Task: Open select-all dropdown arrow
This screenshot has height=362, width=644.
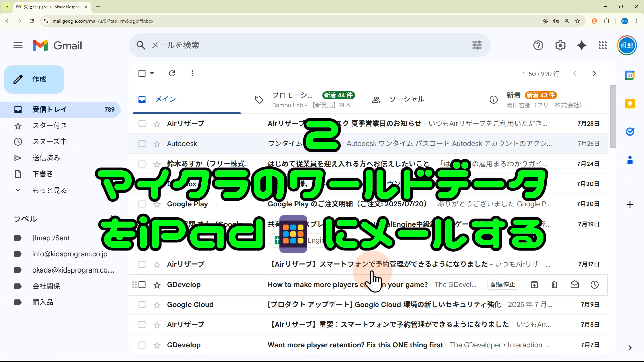Action: click(x=152, y=73)
